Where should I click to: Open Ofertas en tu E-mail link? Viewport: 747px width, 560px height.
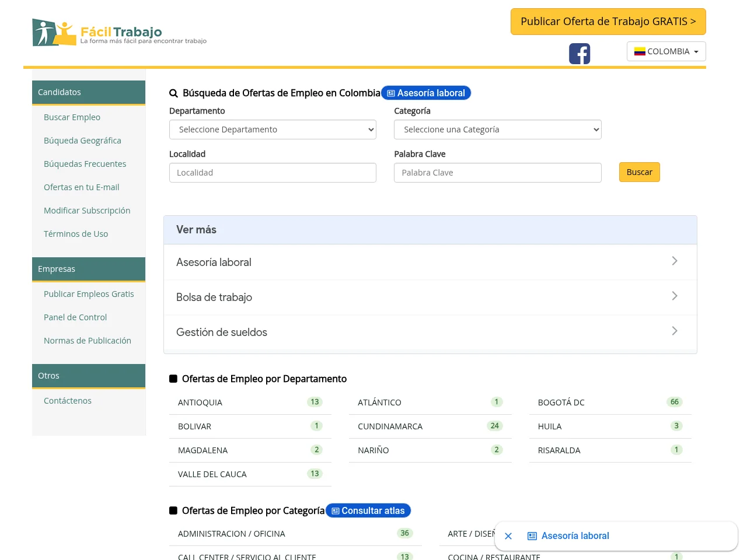tap(81, 187)
